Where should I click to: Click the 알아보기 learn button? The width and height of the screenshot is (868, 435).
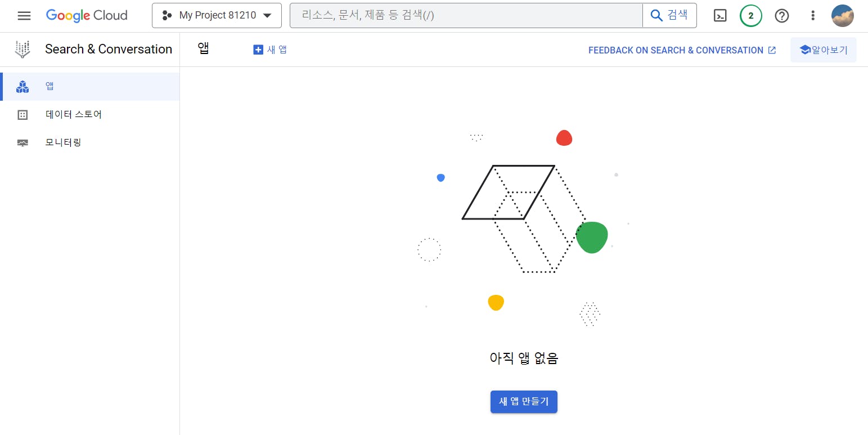click(824, 50)
